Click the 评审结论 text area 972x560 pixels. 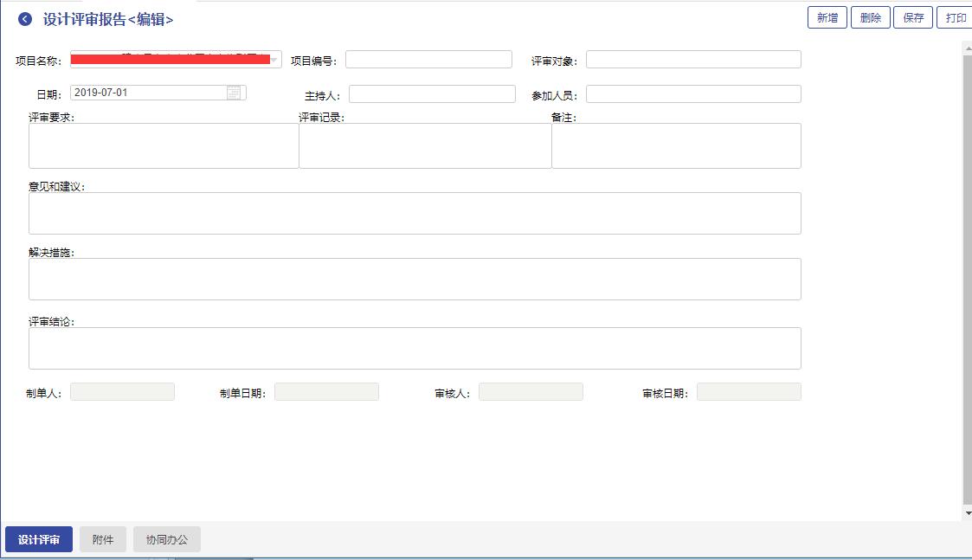pyautogui.click(x=415, y=348)
